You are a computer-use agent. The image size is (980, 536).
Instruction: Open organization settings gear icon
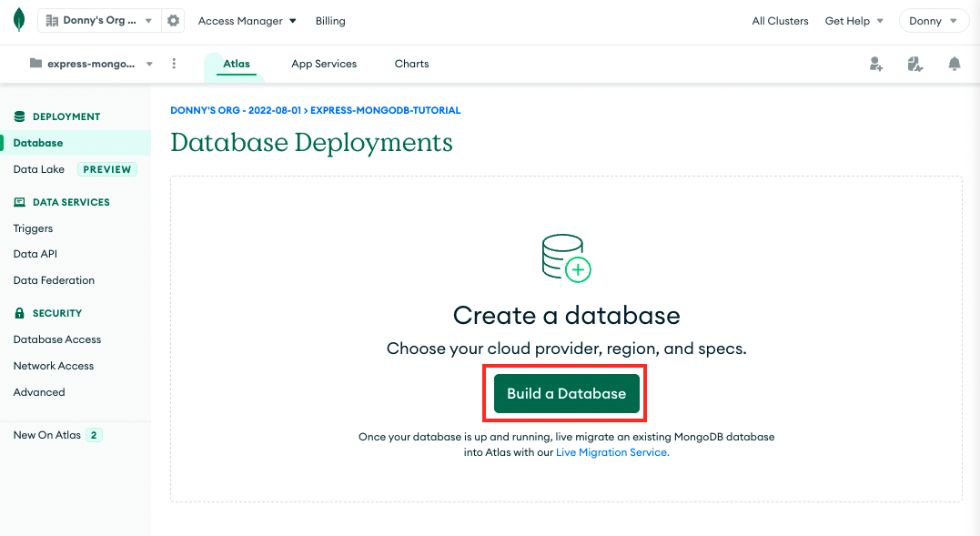[173, 21]
